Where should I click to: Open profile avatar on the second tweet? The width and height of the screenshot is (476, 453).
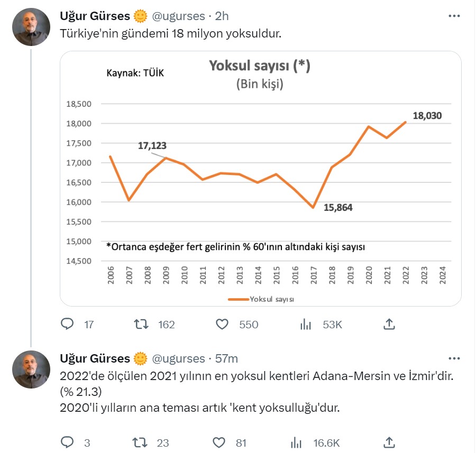[31, 369]
